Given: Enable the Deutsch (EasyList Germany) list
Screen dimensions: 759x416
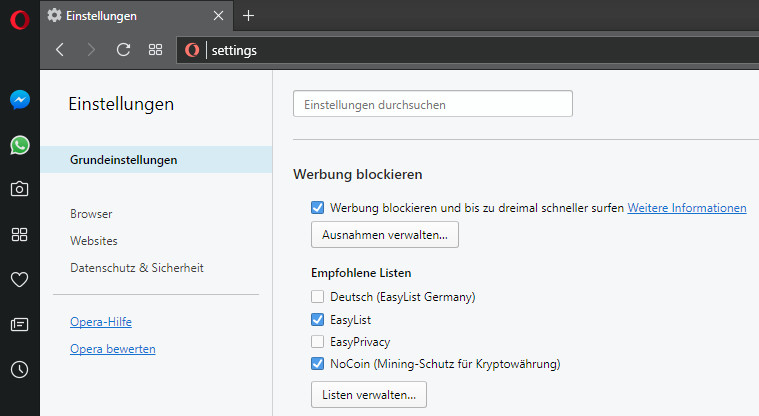Looking at the screenshot, I should coord(318,296).
